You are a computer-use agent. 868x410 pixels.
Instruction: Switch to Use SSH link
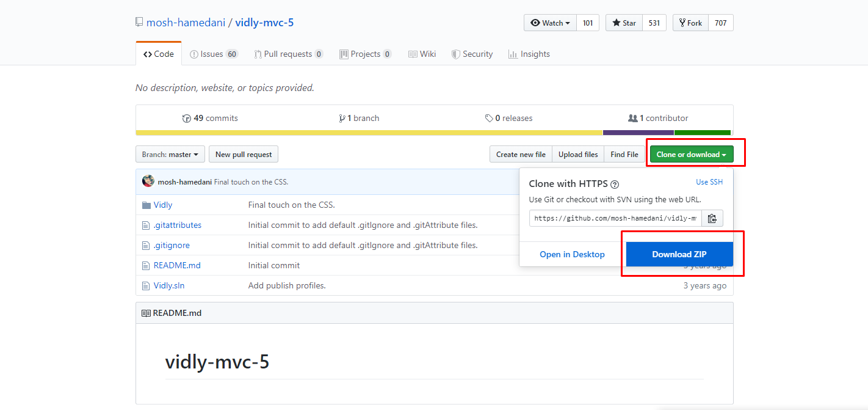click(x=709, y=182)
